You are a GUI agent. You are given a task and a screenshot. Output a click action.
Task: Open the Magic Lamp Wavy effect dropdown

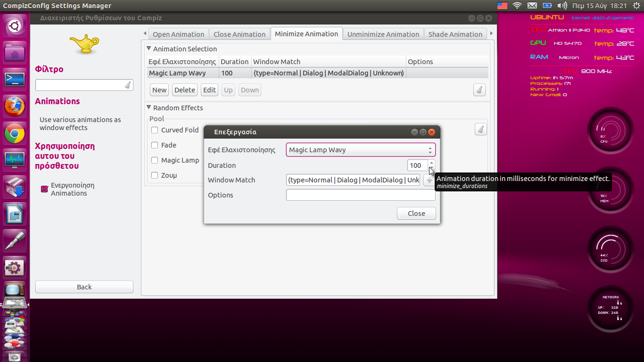click(361, 150)
